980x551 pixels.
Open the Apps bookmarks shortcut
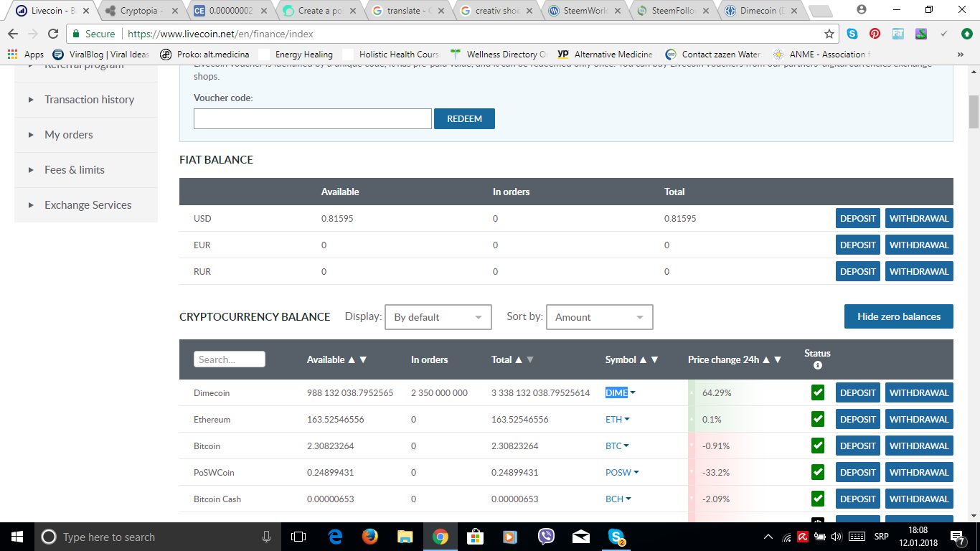(x=25, y=54)
